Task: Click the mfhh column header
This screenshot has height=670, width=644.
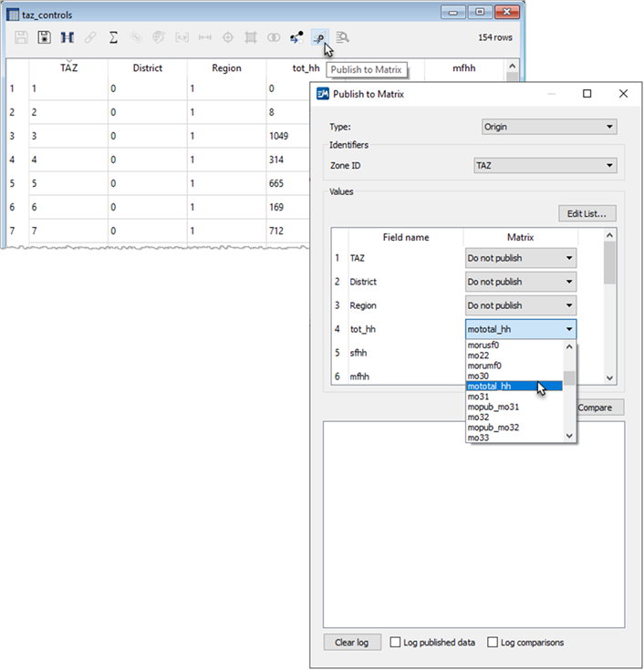Action: click(x=464, y=68)
